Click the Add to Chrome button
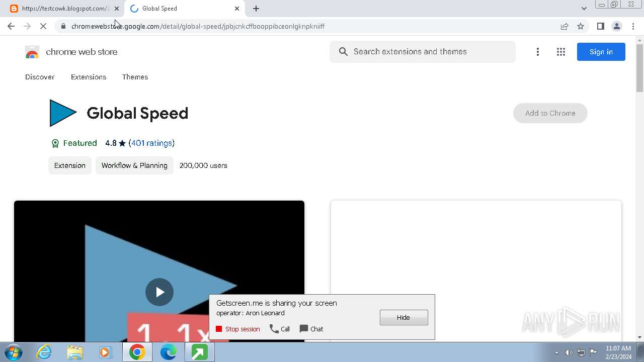This screenshot has height=362, width=644. 550,113
